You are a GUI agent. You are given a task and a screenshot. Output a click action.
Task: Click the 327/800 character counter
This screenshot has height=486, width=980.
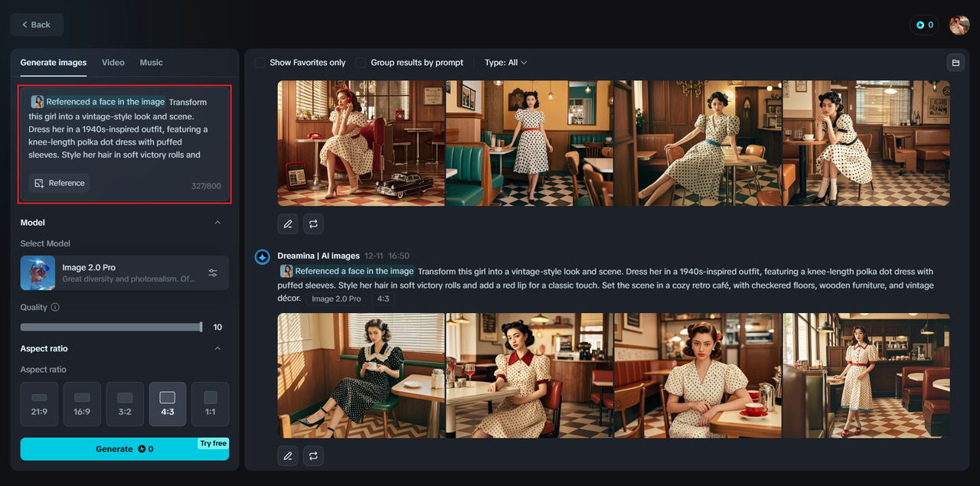click(x=206, y=186)
